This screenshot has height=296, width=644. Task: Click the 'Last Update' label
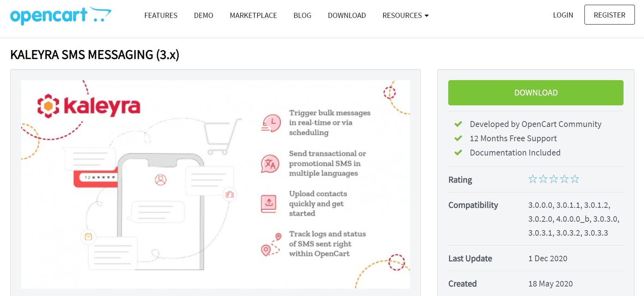(470, 258)
